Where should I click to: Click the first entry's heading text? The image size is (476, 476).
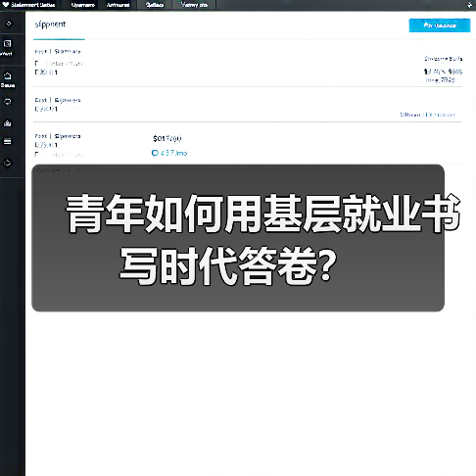tap(58, 51)
